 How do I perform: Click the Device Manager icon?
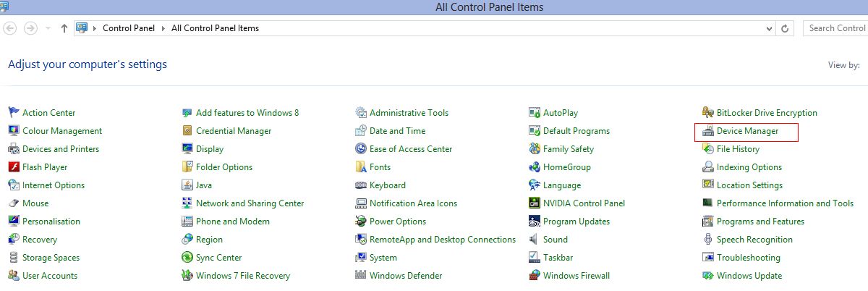(708, 131)
